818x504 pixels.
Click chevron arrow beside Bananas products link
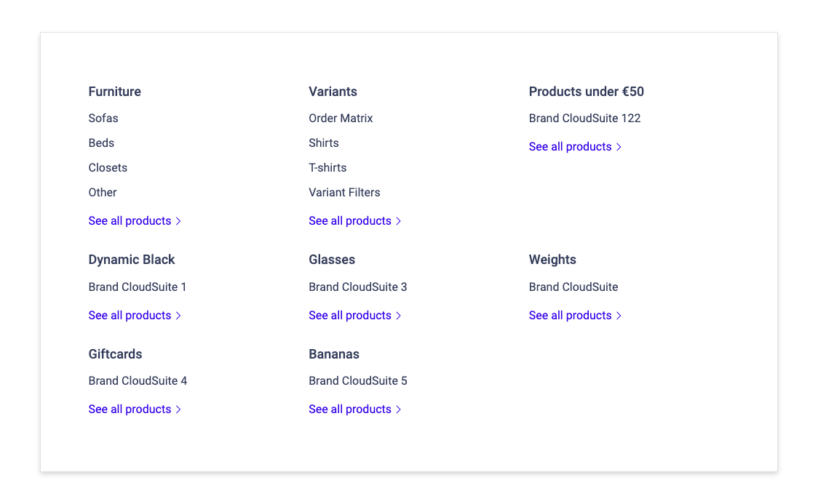(x=399, y=409)
